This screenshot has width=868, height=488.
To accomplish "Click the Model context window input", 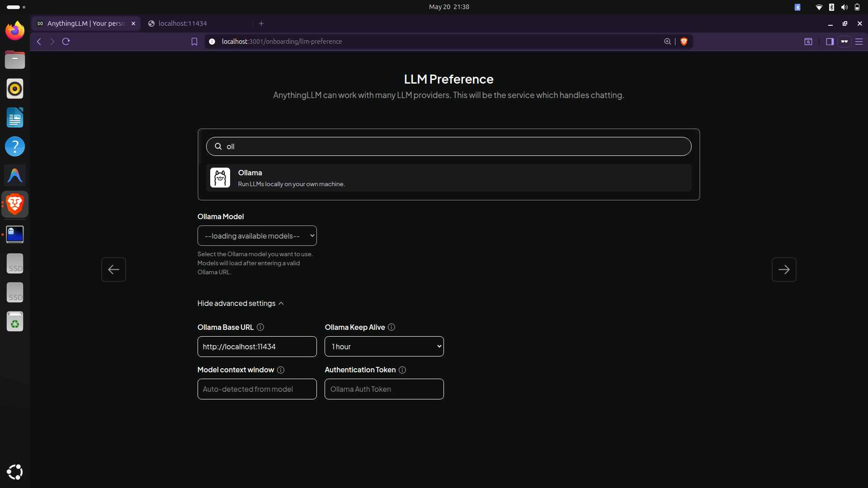I will pyautogui.click(x=257, y=389).
